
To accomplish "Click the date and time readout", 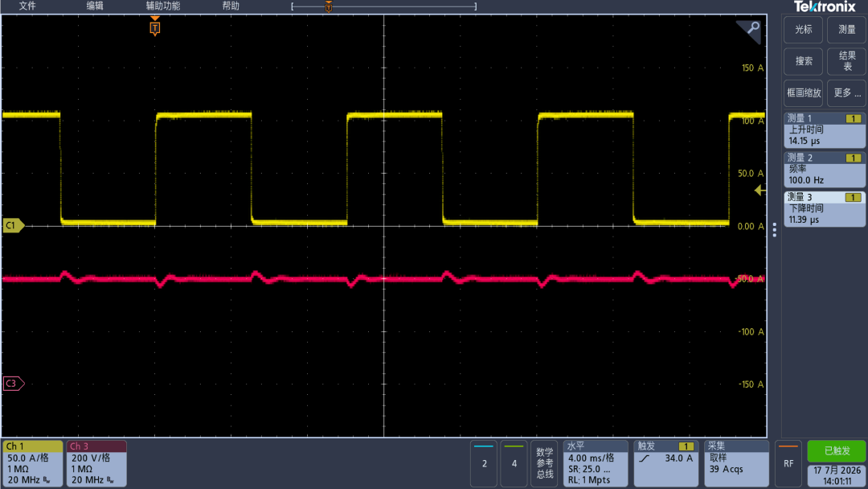I will [837, 475].
